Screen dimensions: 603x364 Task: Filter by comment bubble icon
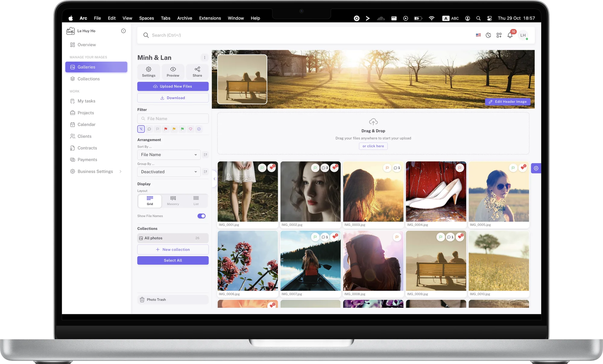click(x=149, y=129)
